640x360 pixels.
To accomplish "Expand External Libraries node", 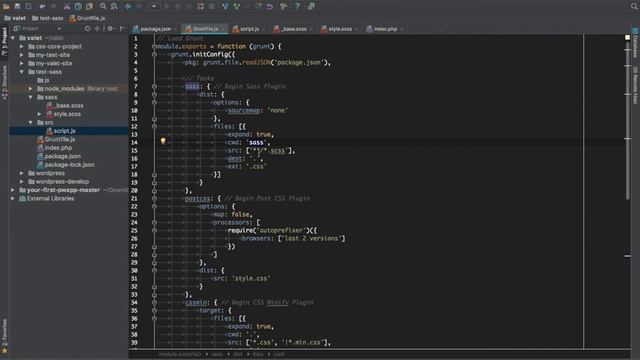I will tap(13, 198).
